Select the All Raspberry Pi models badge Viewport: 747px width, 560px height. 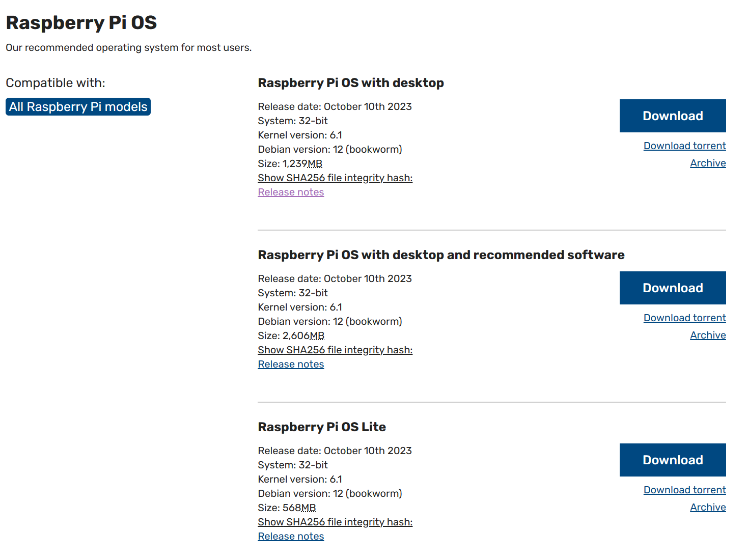77,106
